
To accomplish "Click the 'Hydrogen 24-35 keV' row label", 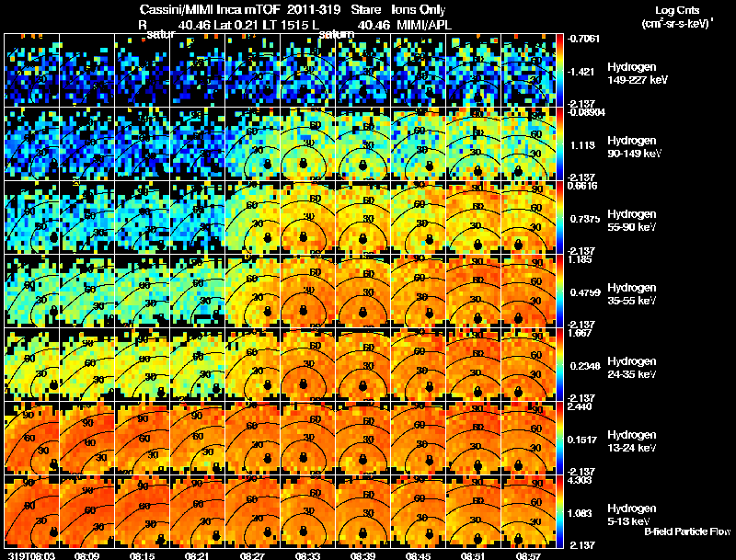I will coord(631,368).
